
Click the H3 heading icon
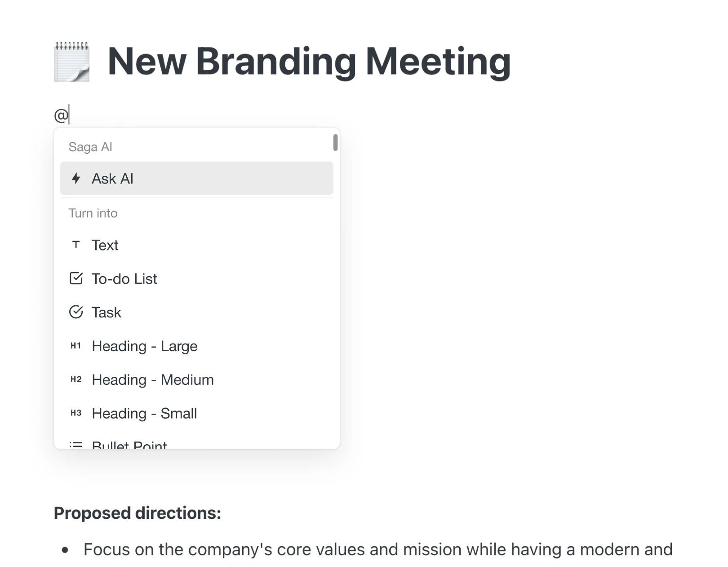(76, 413)
